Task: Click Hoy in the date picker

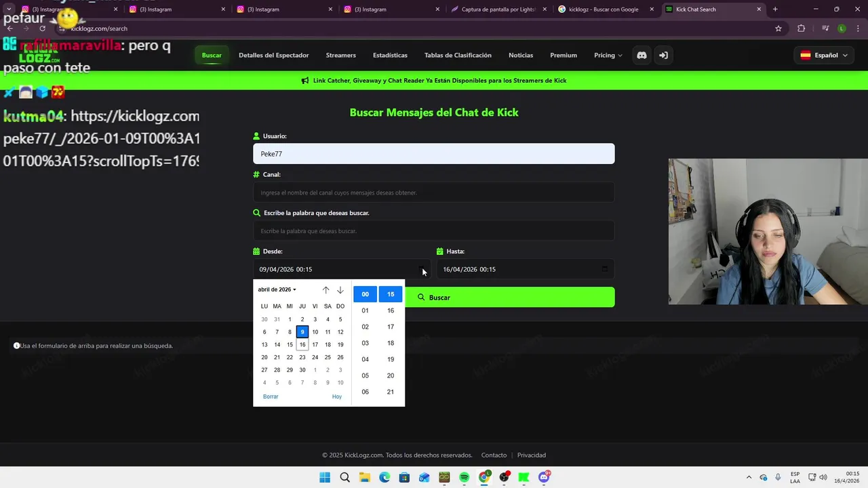Action: point(337,396)
